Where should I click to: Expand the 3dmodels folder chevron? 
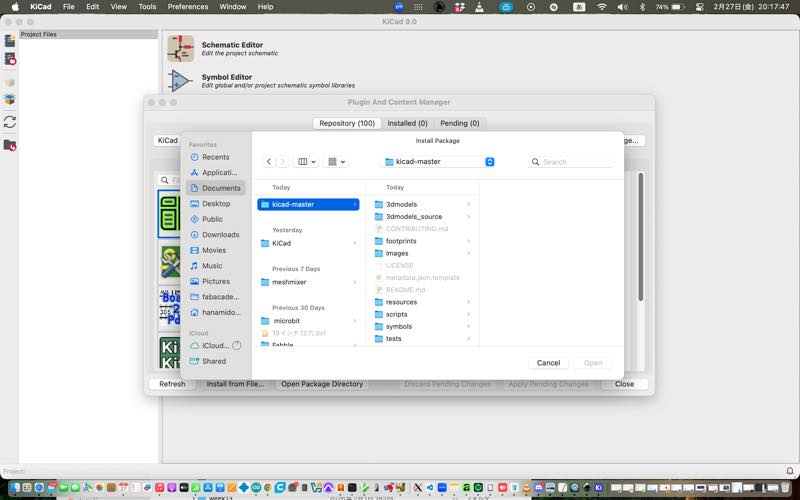tap(468, 204)
